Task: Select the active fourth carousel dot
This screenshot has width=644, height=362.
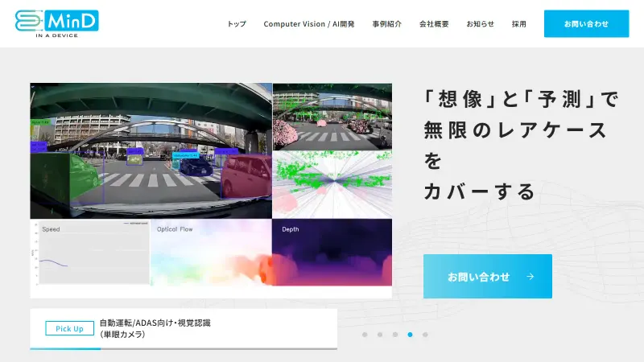Action: pyautogui.click(x=410, y=335)
